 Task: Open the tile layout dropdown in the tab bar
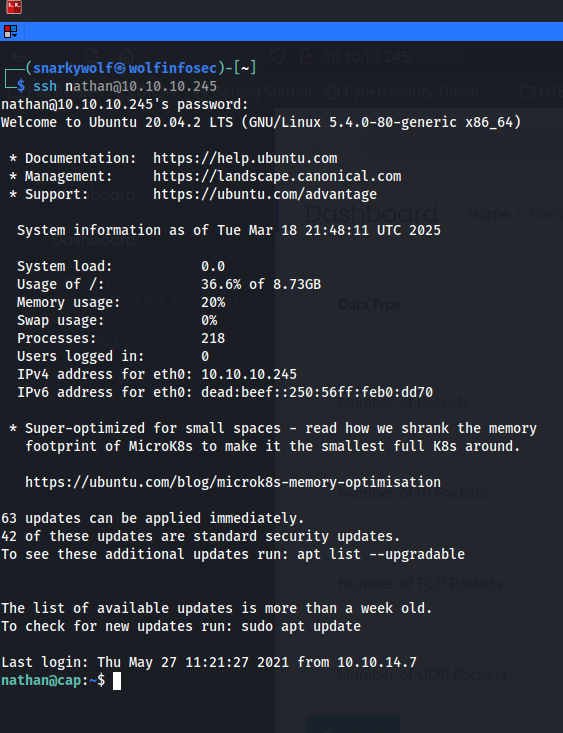point(10,32)
